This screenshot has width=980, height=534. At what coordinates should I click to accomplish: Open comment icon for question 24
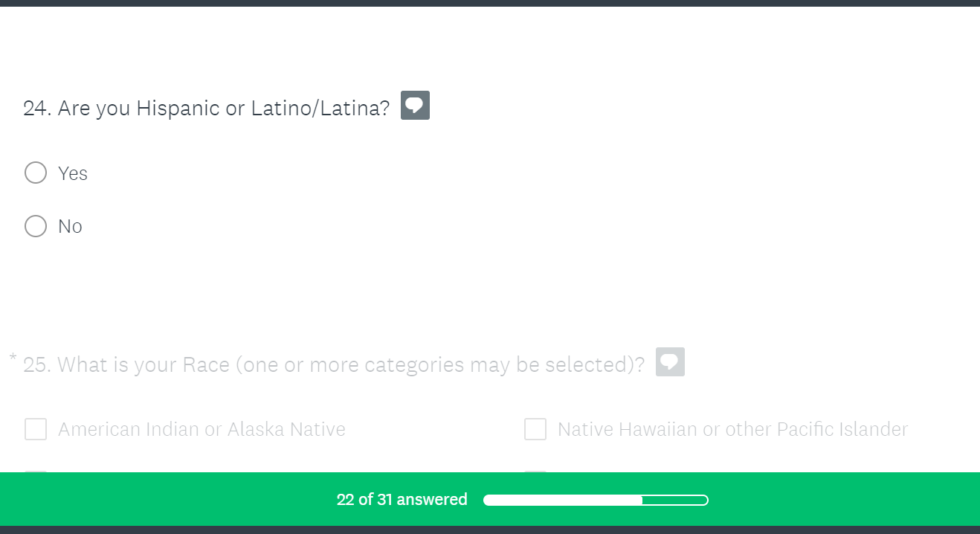tap(415, 106)
